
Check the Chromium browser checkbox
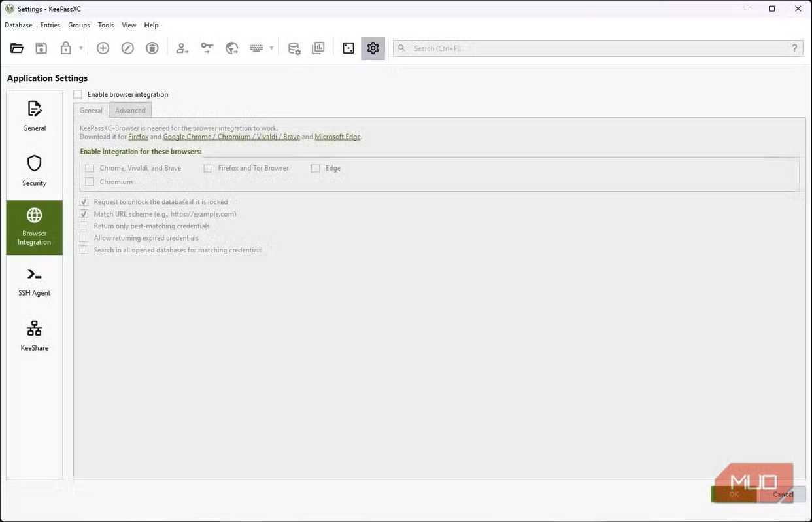click(x=90, y=182)
